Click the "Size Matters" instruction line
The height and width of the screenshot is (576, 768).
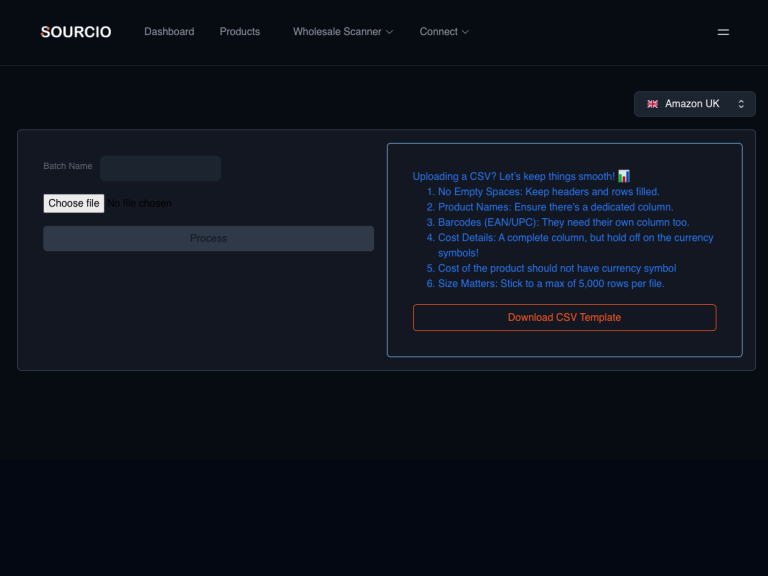(x=550, y=284)
